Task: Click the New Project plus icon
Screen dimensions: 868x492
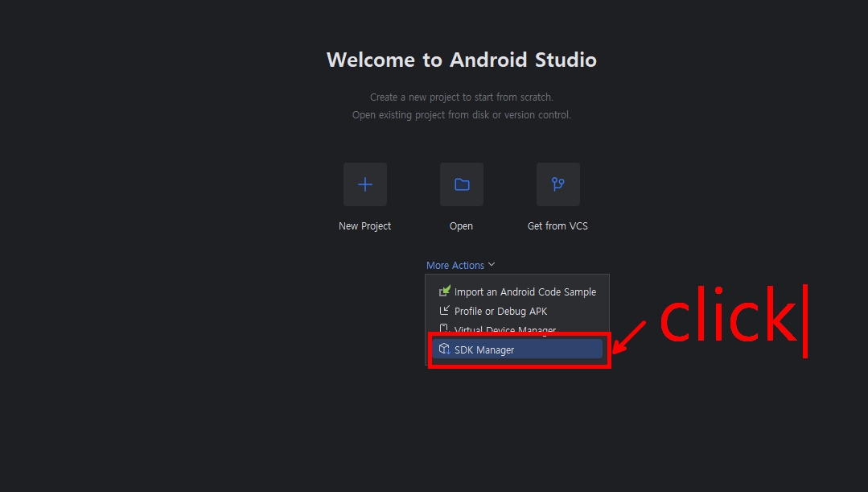Action: click(x=364, y=184)
